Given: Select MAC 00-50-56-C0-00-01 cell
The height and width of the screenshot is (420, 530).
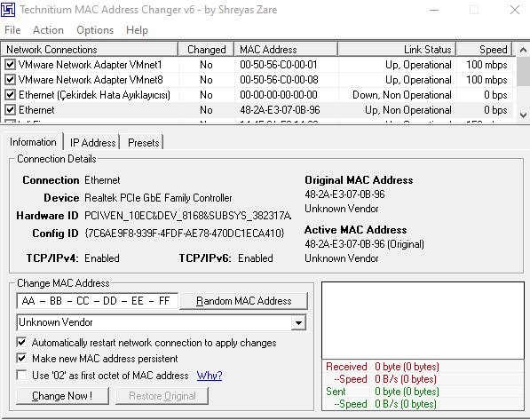Looking at the screenshot, I should (x=279, y=65).
